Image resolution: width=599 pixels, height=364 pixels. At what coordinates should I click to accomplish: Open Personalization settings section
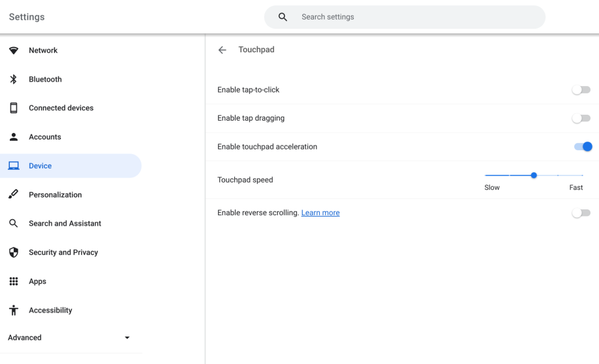(70, 194)
